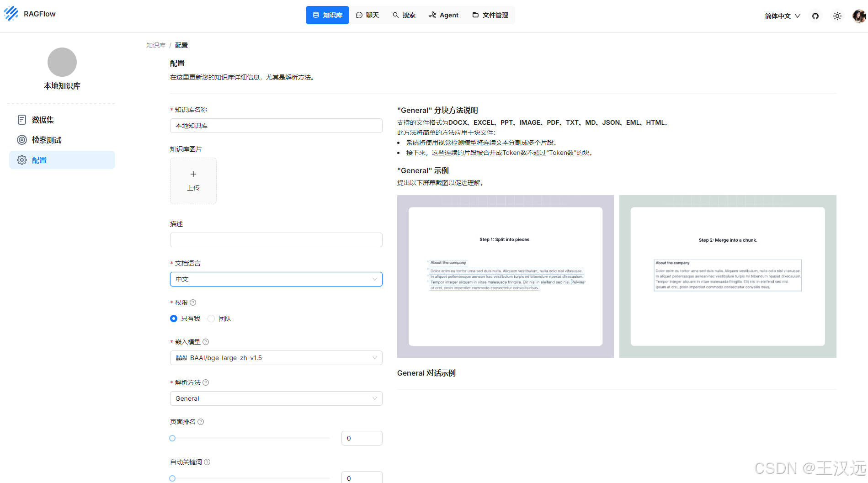Open the GitHub repository icon
The image size is (868, 483).
[815, 16]
